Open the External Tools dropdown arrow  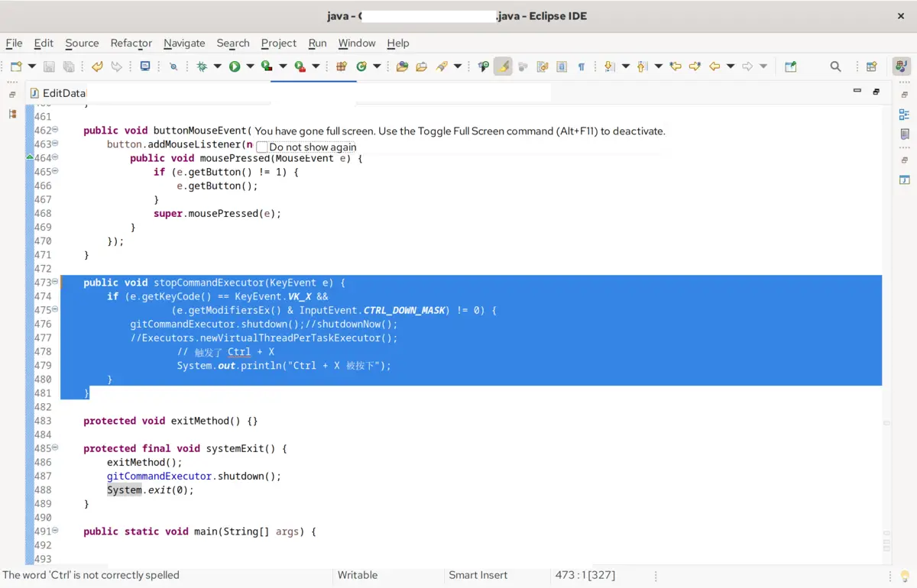[x=316, y=66]
